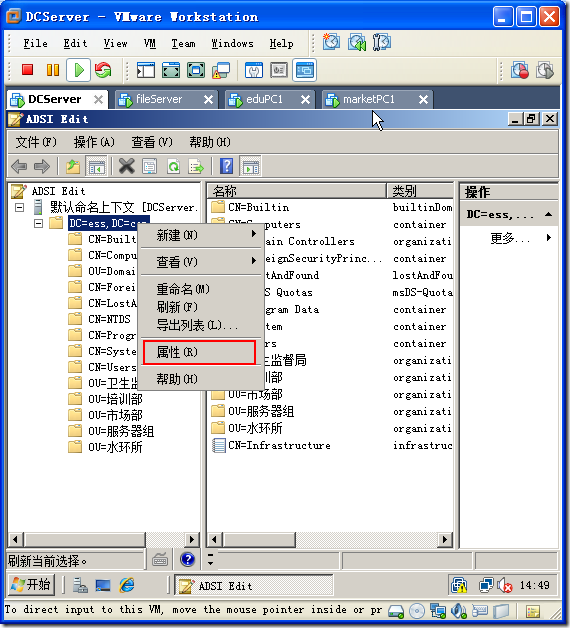Expand the 更多... actions arrow

(x=549, y=238)
